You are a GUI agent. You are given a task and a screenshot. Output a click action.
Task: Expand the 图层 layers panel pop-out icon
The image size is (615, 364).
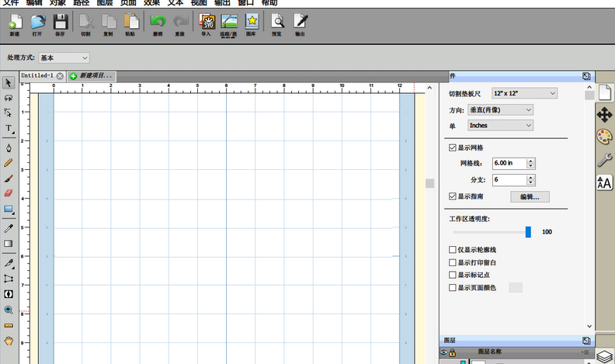586,341
